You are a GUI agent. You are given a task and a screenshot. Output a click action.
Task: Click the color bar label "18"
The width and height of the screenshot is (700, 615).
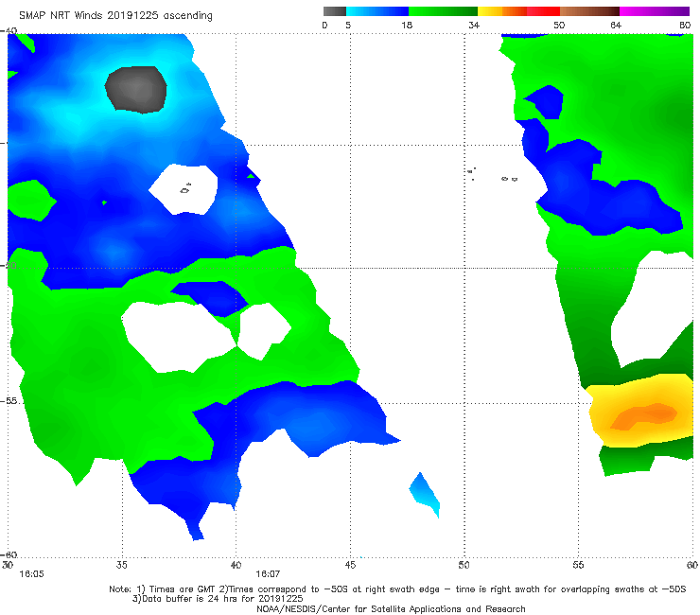(406, 25)
